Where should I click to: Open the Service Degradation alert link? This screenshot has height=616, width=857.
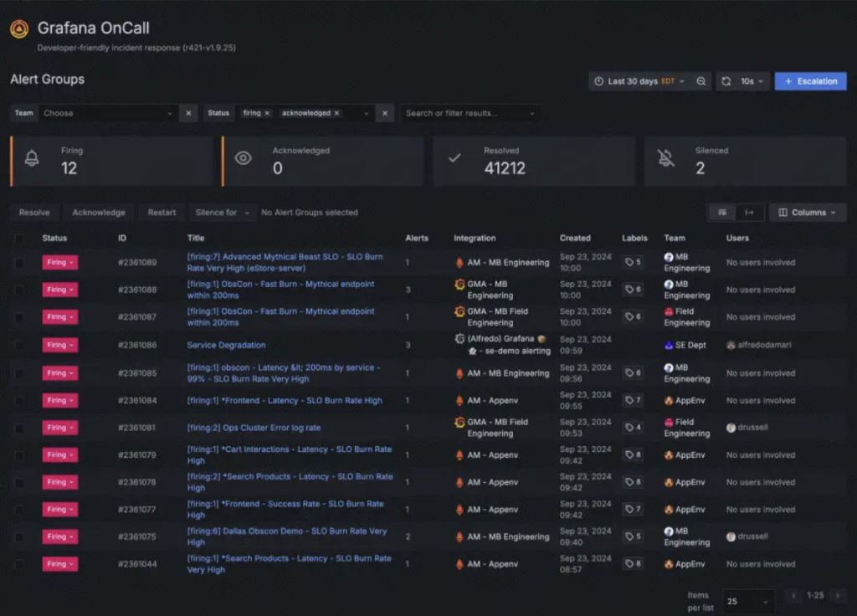click(226, 345)
